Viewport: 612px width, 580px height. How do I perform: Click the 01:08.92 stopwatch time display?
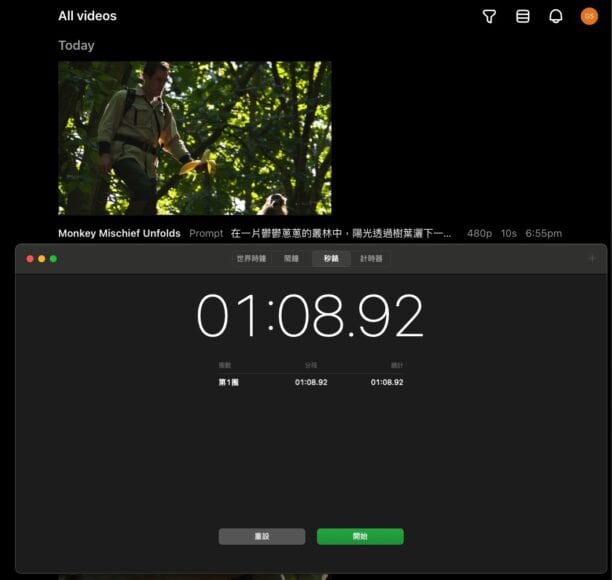click(x=310, y=316)
